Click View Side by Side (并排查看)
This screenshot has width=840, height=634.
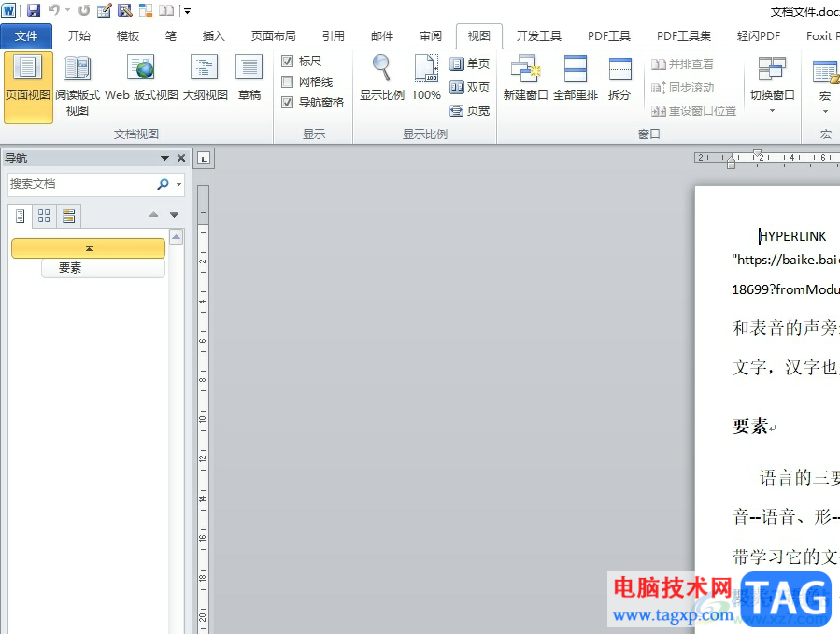tap(682, 64)
